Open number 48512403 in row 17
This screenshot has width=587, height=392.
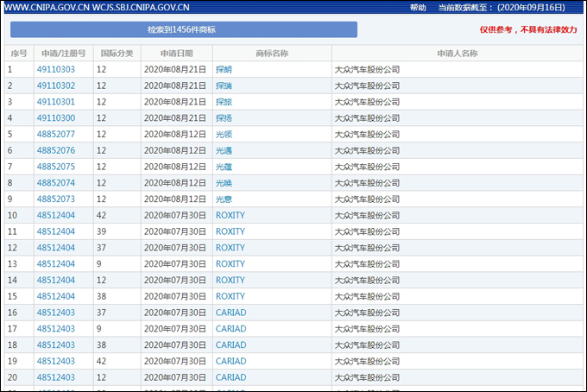(56, 329)
